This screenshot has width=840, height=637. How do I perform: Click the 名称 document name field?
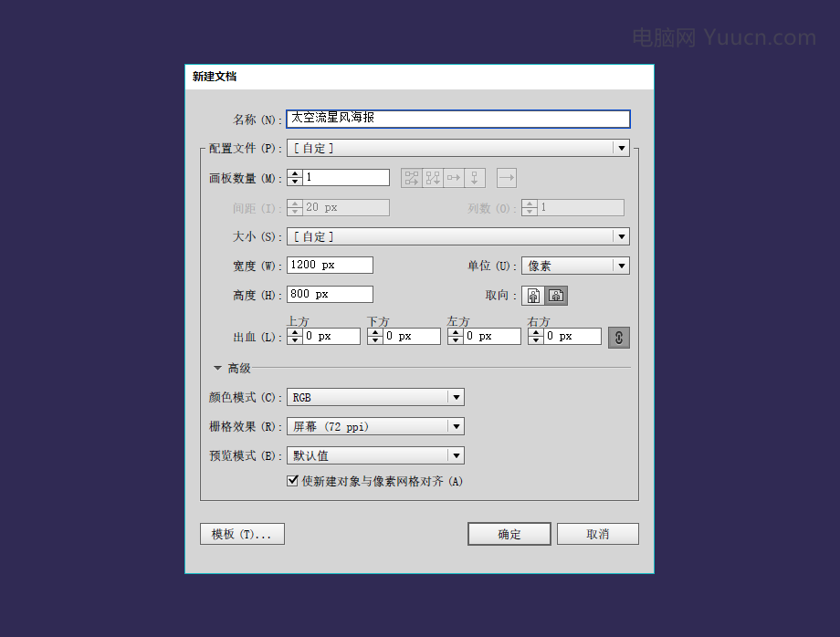pyautogui.click(x=458, y=119)
